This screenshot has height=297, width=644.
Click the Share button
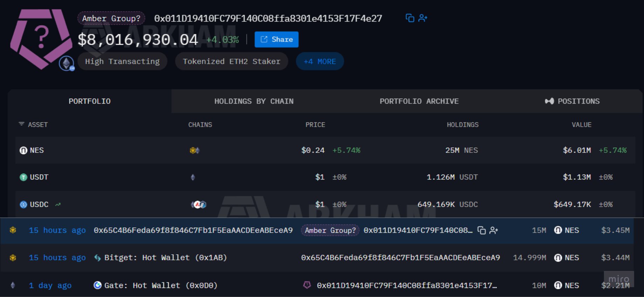[x=277, y=40]
